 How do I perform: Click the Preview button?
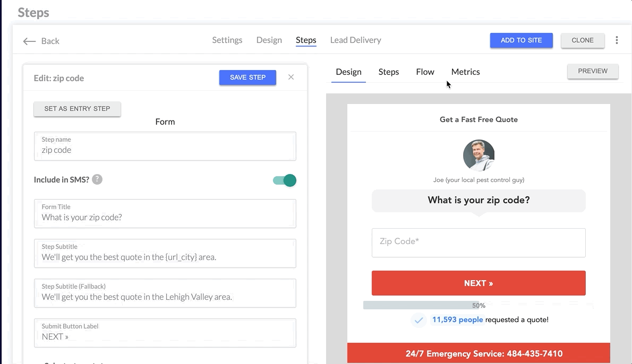click(592, 71)
